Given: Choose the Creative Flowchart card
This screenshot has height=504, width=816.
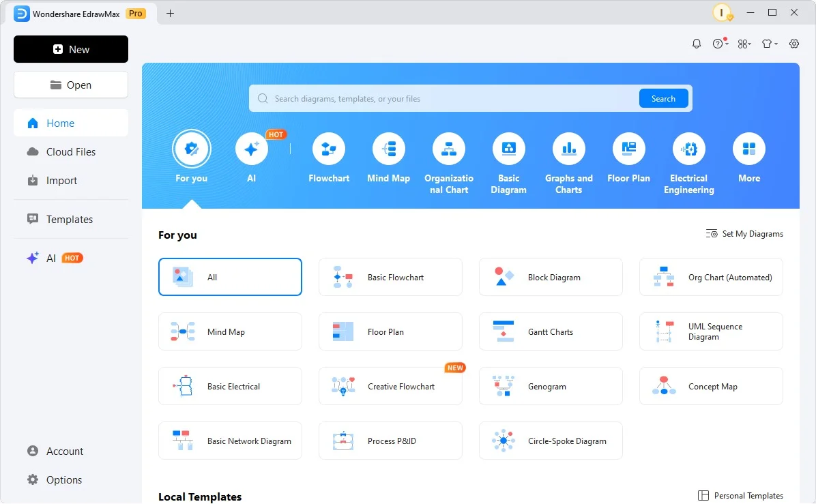Looking at the screenshot, I should tap(390, 387).
